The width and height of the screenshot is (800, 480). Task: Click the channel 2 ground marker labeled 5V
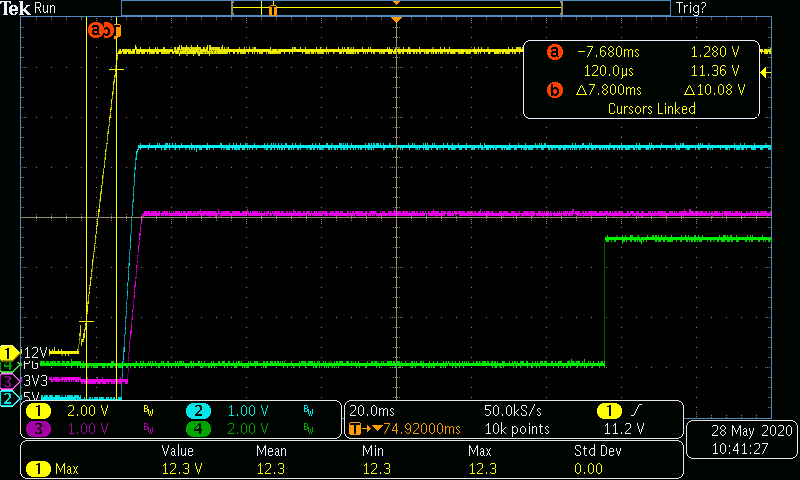(x=10, y=398)
